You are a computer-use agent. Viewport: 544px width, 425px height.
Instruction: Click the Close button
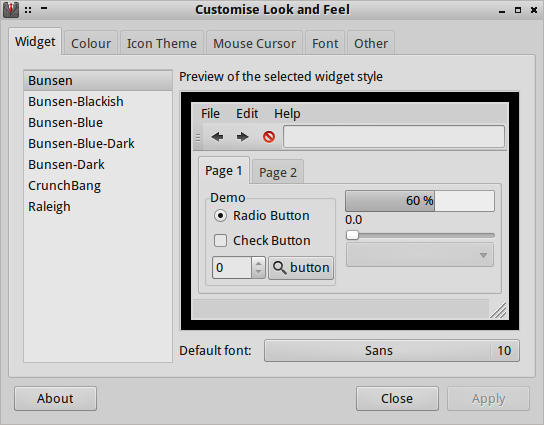[x=397, y=399]
